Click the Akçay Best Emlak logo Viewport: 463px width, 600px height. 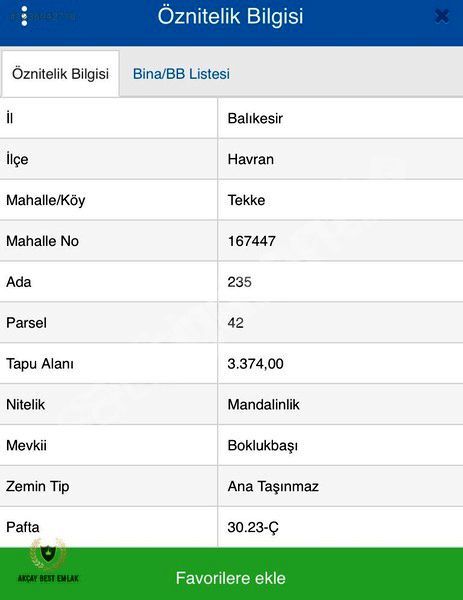(x=48, y=561)
